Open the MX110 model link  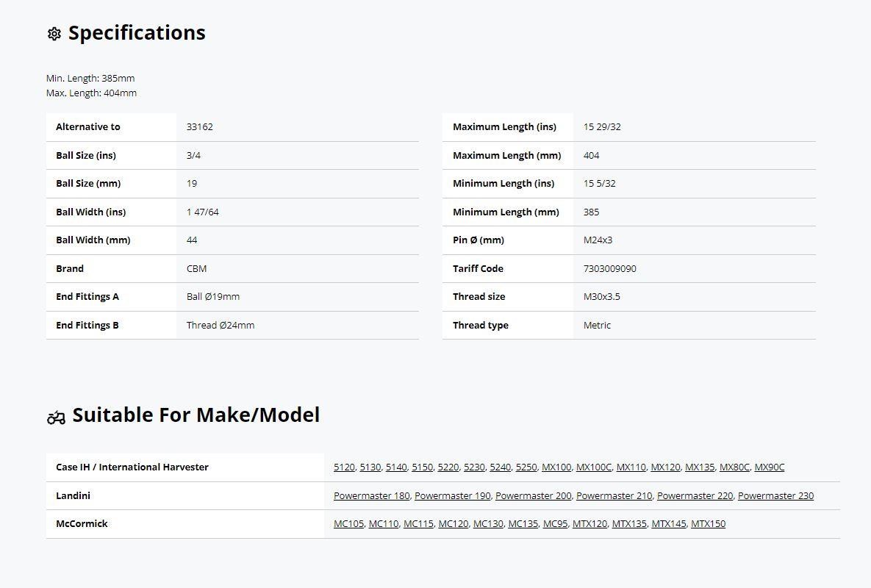(x=631, y=467)
